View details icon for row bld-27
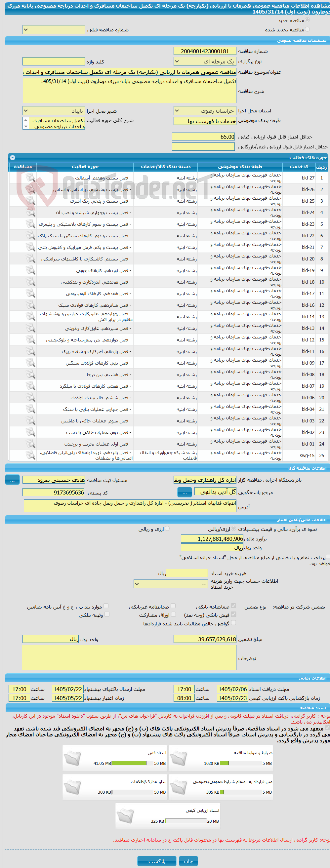 pos(31,178)
